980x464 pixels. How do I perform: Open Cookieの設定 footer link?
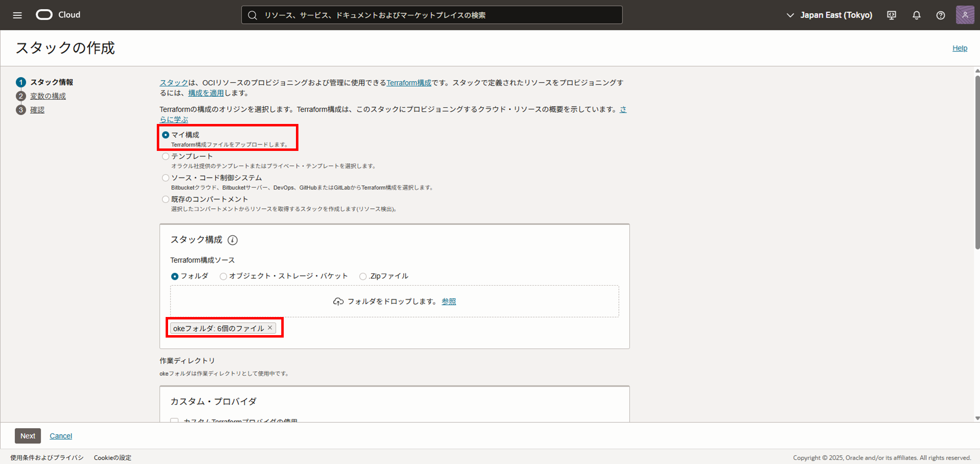pos(113,458)
